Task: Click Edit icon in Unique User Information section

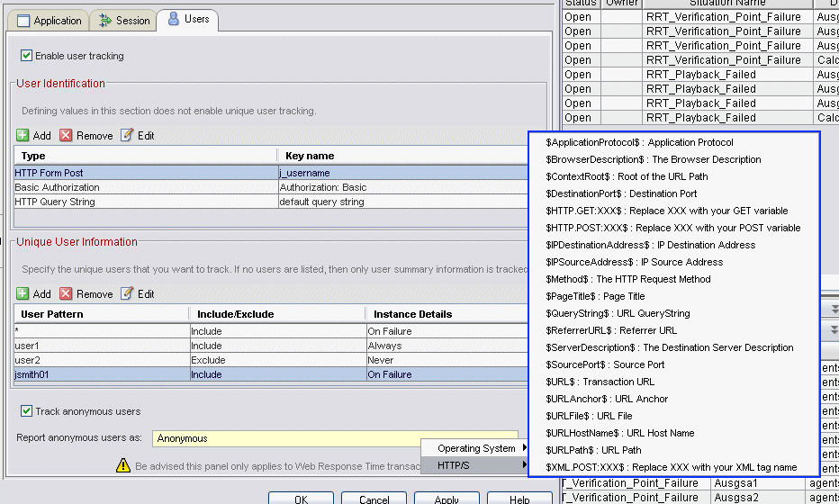Action: click(127, 293)
